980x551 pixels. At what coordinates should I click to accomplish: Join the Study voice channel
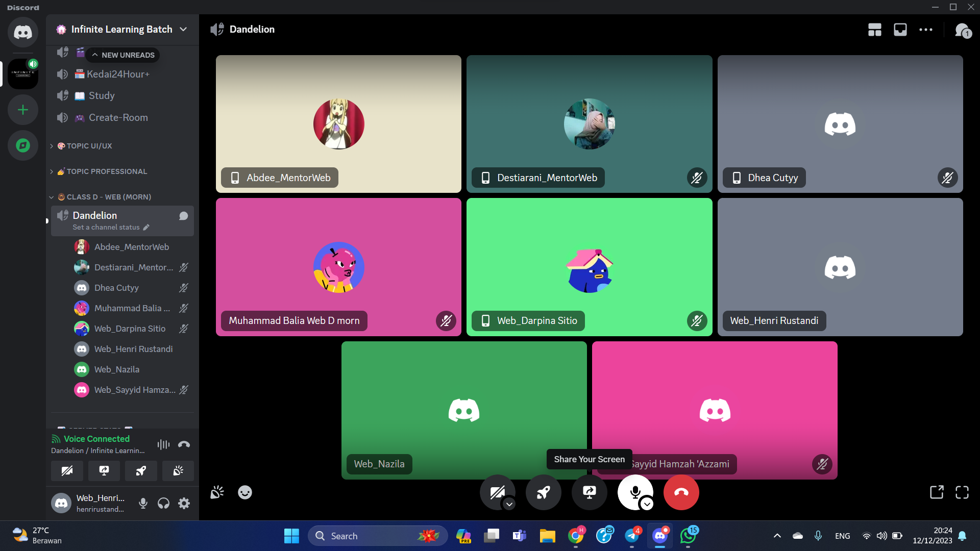coord(122,95)
